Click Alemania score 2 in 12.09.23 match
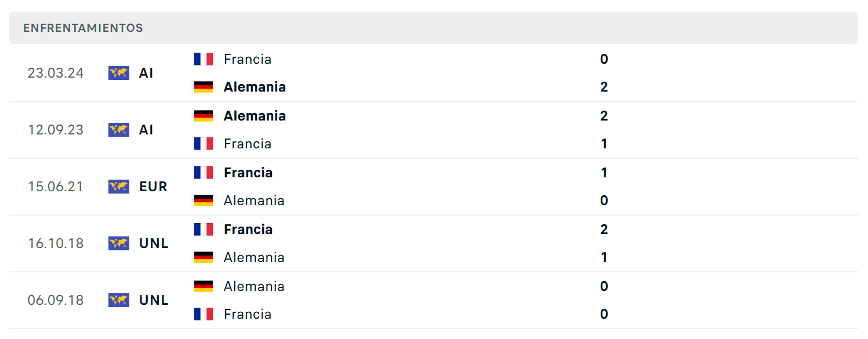 pyautogui.click(x=604, y=116)
